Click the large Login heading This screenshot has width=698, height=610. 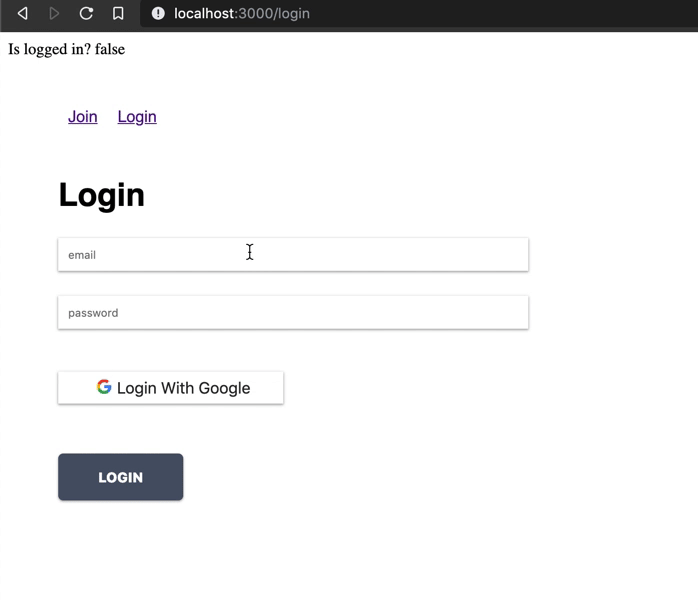(x=102, y=195)
